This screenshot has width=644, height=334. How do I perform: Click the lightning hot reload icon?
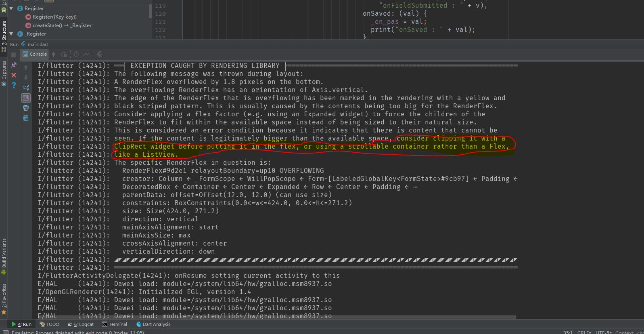[x=53, y=54]
